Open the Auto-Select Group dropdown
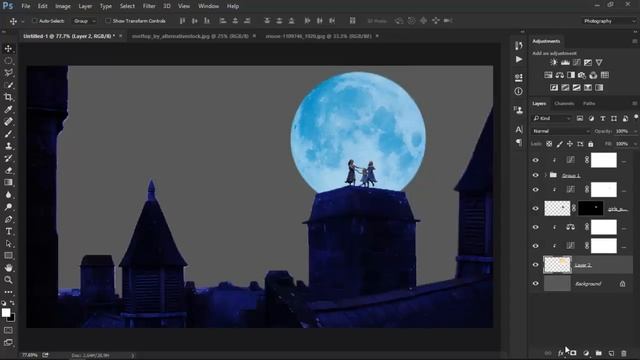This screenshot has height=360, width=640. [x=84, y=21]
